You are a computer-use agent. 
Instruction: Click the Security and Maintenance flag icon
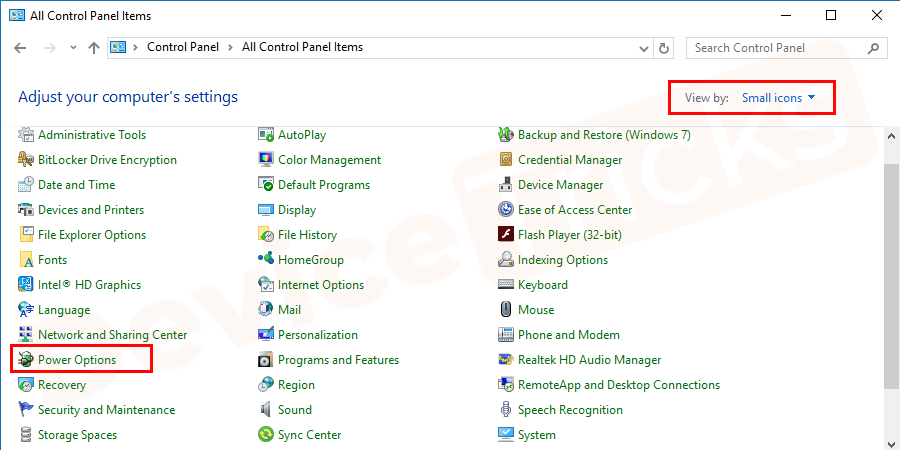coord(26,410)
